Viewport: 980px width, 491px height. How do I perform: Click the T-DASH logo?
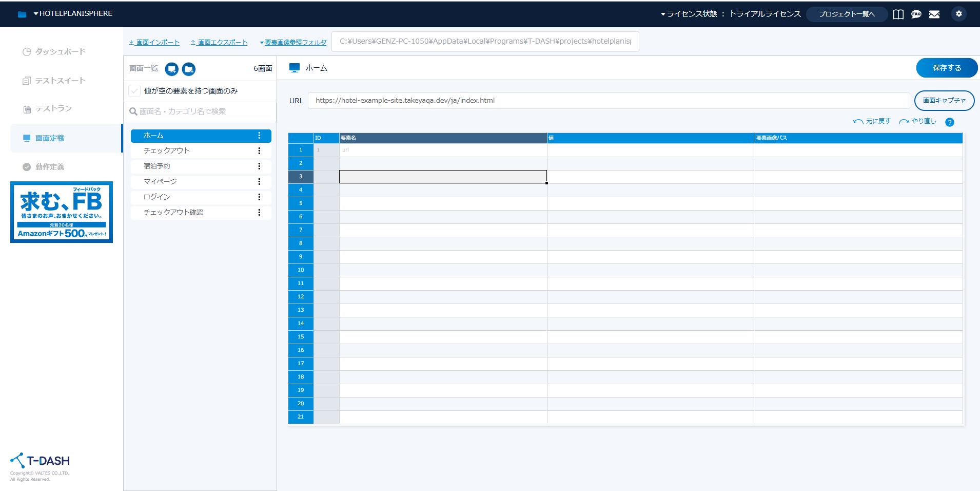coord(40,461)
